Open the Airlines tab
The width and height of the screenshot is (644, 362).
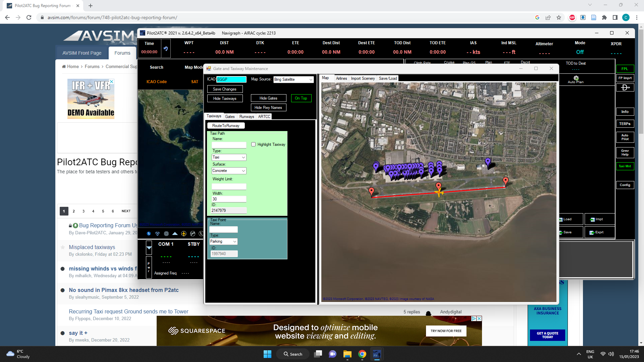point(341,78)
